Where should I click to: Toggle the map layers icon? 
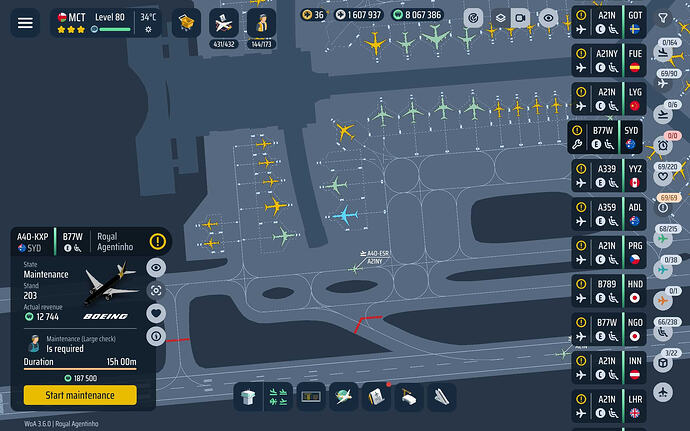click(x=500, y=18)
